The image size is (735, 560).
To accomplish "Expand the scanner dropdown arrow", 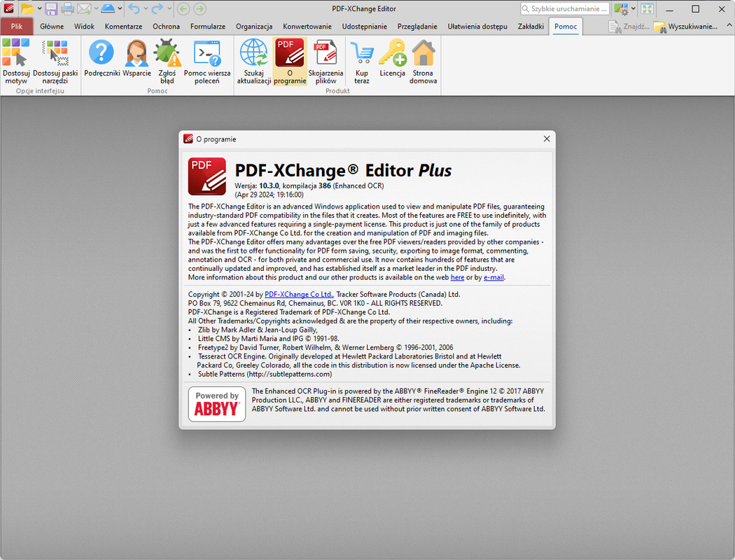I will coord(120,9).
